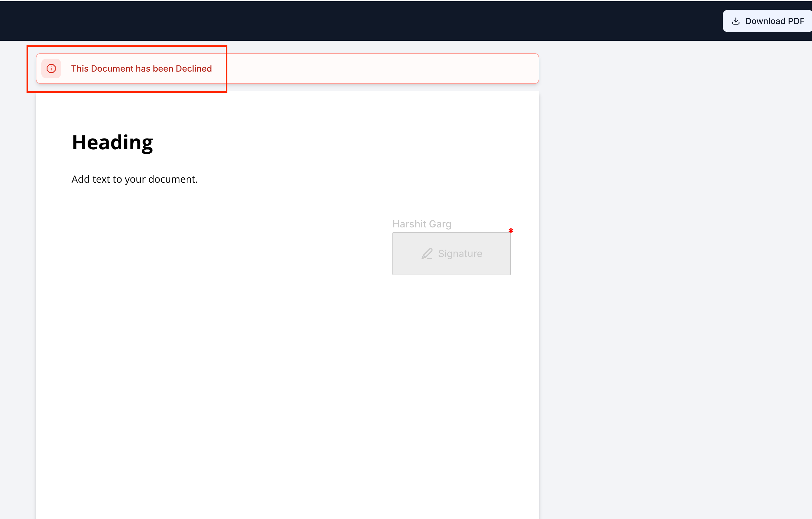Select the pen icon inside the Signature box
The height and width of the screenshot is (519, 812).
[427, 254]
